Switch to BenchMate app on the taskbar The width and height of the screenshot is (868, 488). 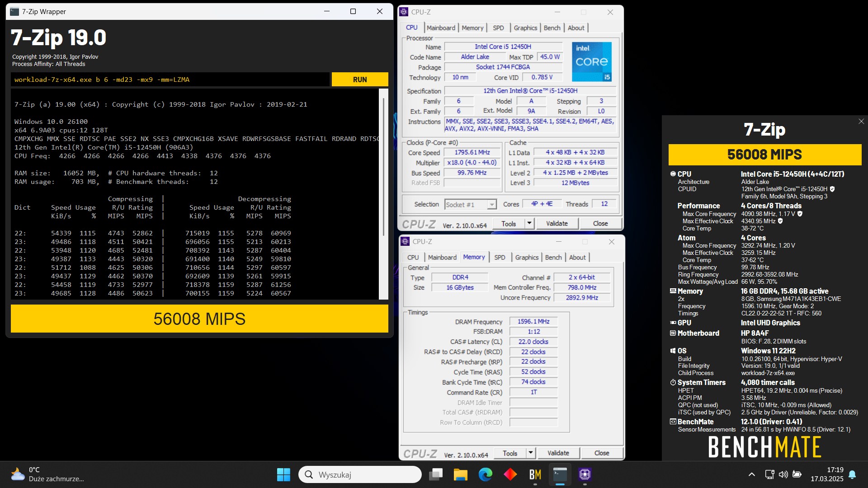coord(535,474)
